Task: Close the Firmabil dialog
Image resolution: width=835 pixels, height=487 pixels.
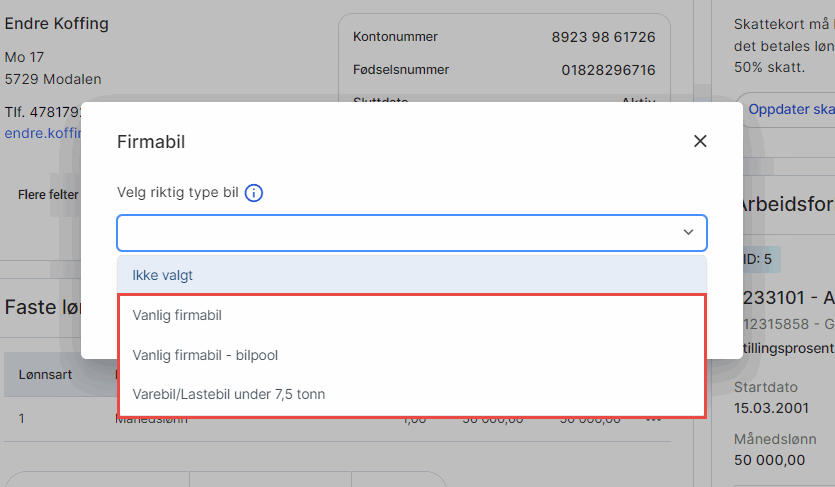Action: click(700, 141)
